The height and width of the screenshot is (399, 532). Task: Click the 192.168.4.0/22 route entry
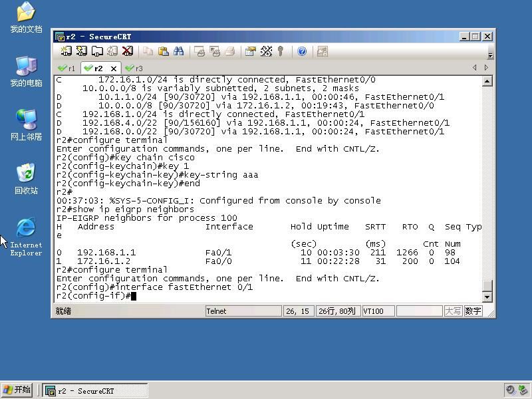pyautogui.click(x=253, y=123)
